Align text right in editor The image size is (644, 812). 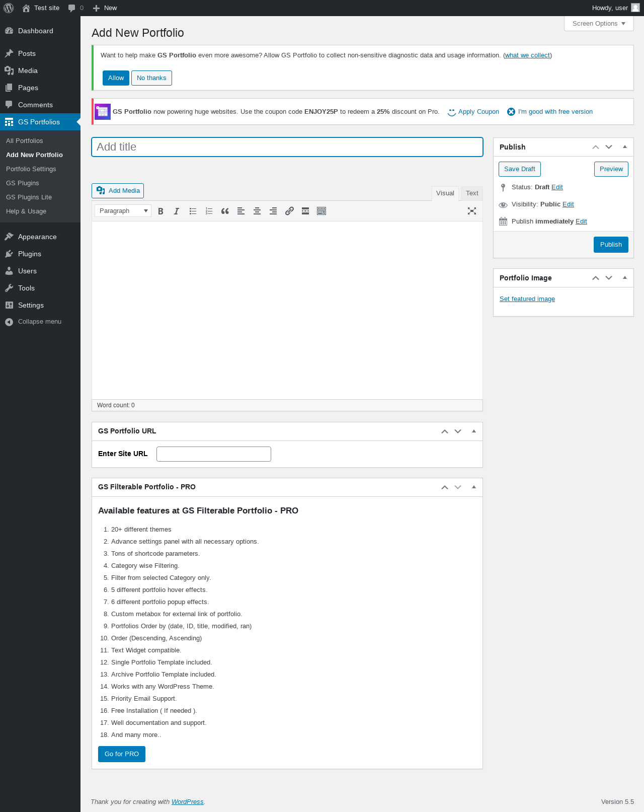coord(273,211)
